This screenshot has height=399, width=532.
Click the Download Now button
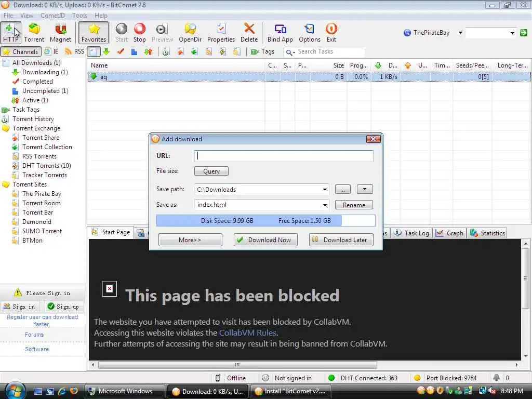coord(265,240)
